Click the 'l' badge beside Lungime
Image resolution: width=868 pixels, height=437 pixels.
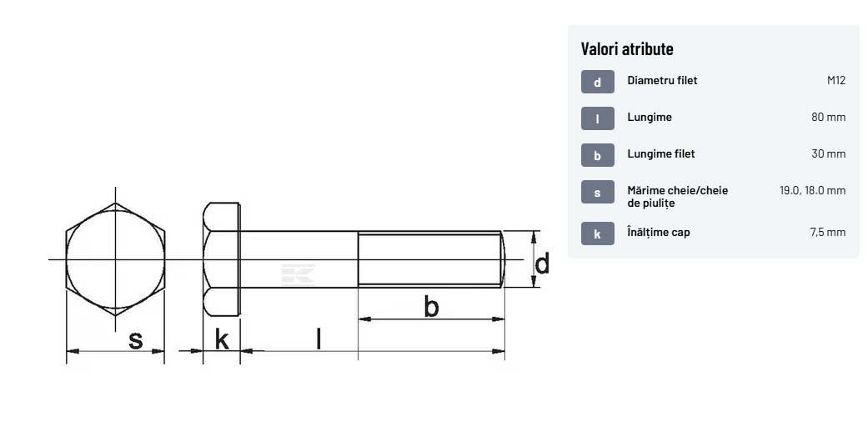pyautogui.click(x=597, y=118)
